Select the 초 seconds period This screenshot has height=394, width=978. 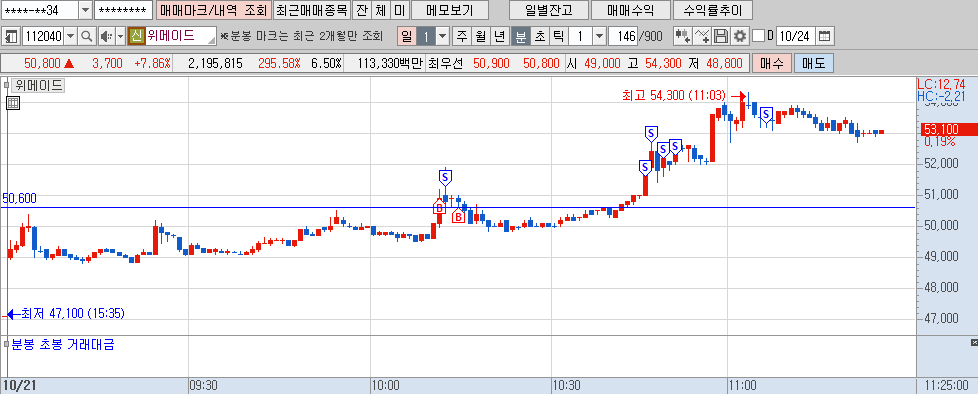click(x=539, y=36)
